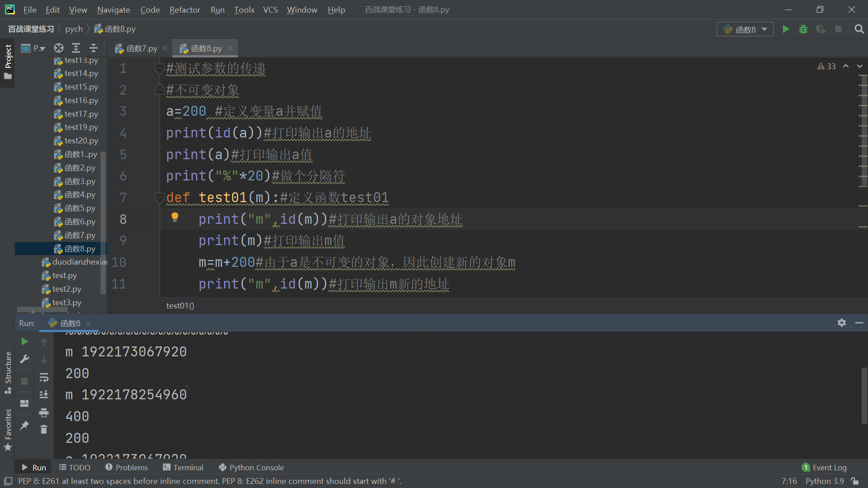
Task: Hide the Run tool window with minus icon
Action: click(859, 323)
